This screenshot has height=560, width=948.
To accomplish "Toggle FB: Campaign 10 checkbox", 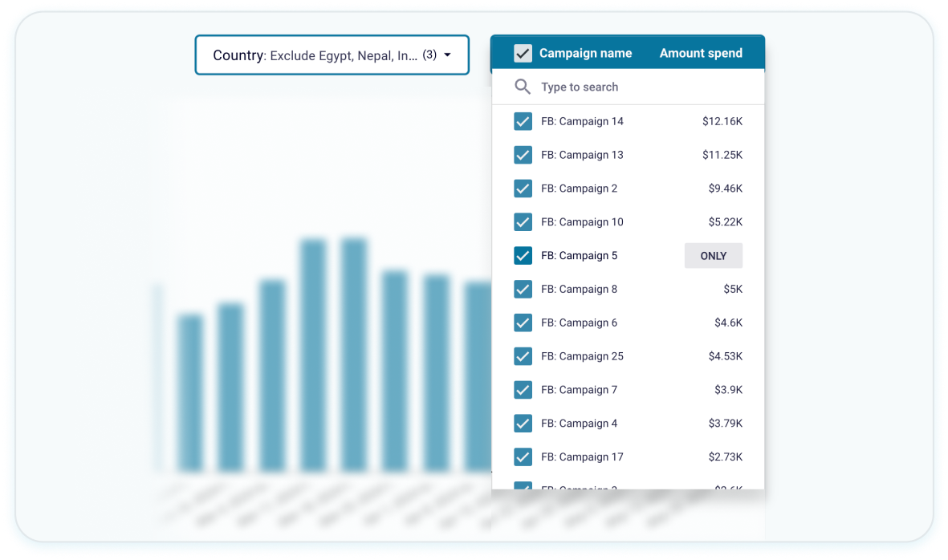I will pos(523,222).
